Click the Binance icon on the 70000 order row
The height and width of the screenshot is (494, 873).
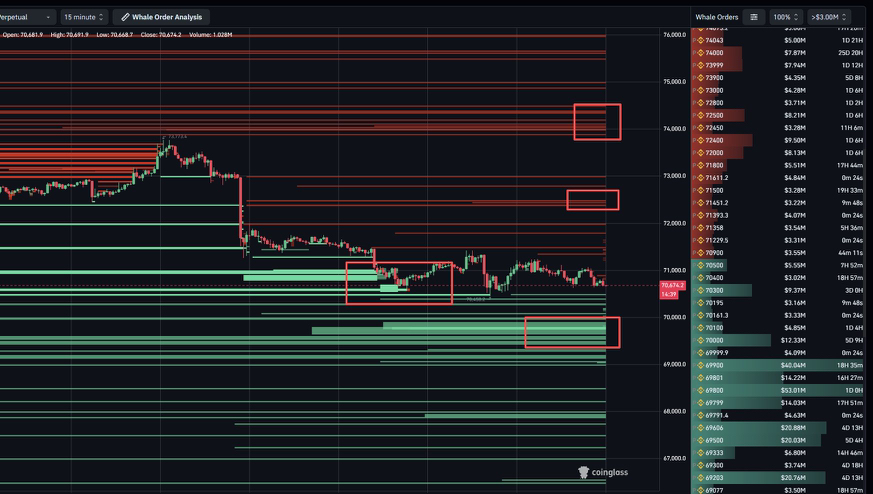700,340
